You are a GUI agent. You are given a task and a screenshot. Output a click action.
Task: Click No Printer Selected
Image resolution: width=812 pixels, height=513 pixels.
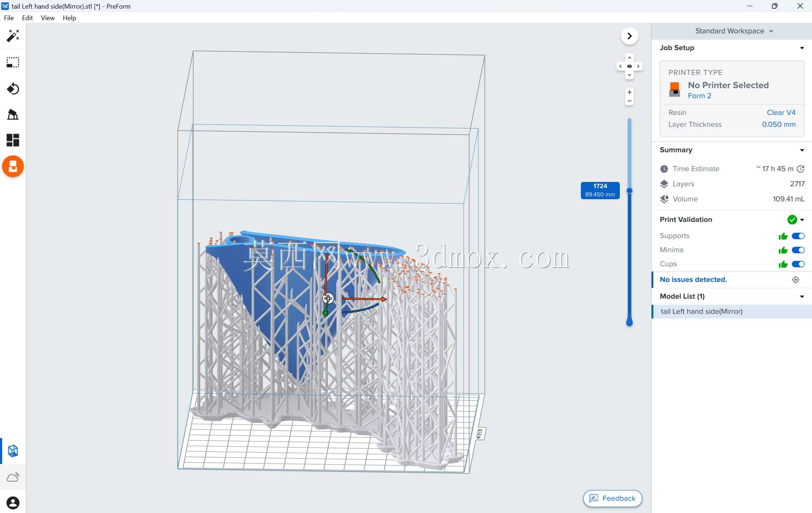[x=728, y=85]
